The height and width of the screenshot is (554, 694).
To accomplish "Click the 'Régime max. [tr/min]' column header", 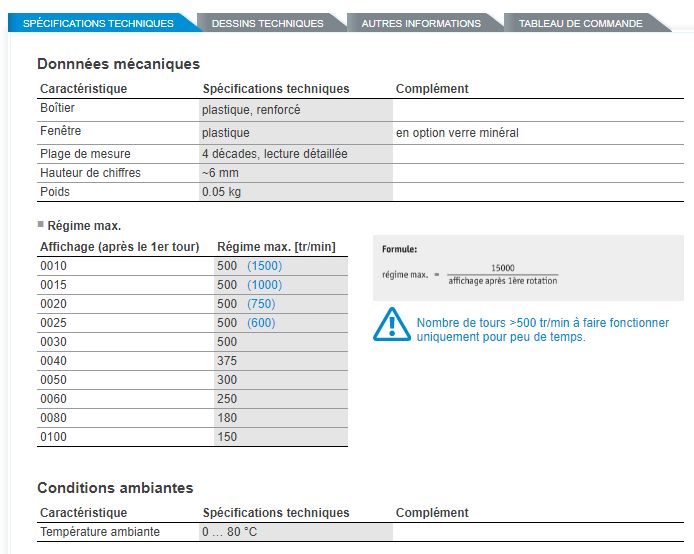I will 276,247.
